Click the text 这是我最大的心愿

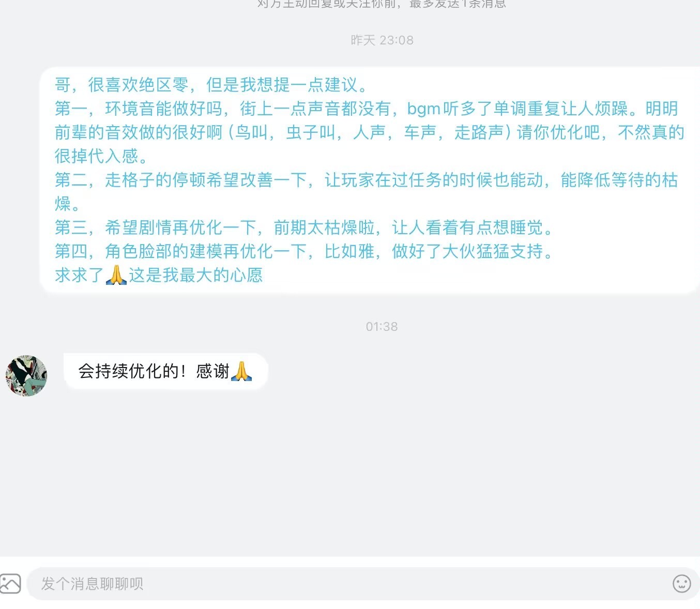(196, 275)
